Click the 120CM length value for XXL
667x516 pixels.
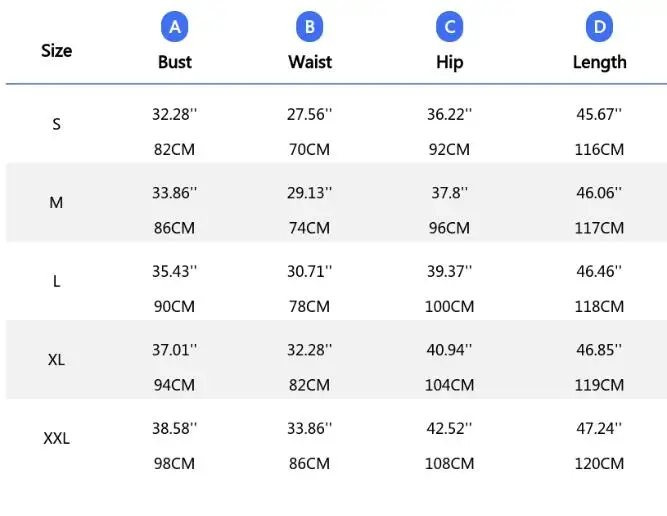tap(599, 463)
